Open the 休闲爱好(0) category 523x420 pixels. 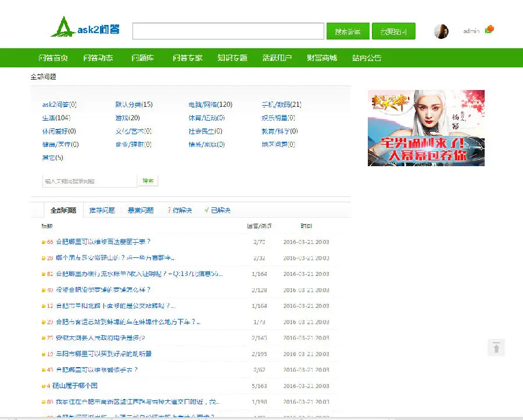tap(59, 131)
